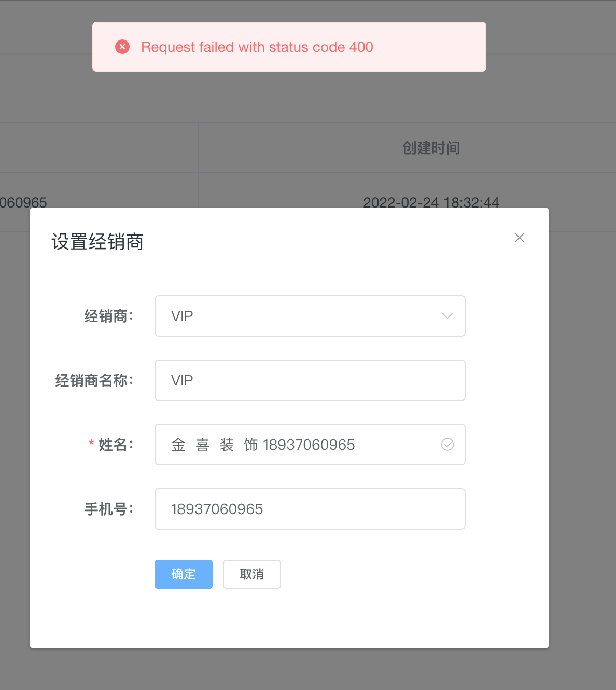Image resolution: width=616 pixels, height=690 pixels.
Task: Click the check-circle icon in the 姓名 field
Action: pyautogui.click(x=447, y=445)
